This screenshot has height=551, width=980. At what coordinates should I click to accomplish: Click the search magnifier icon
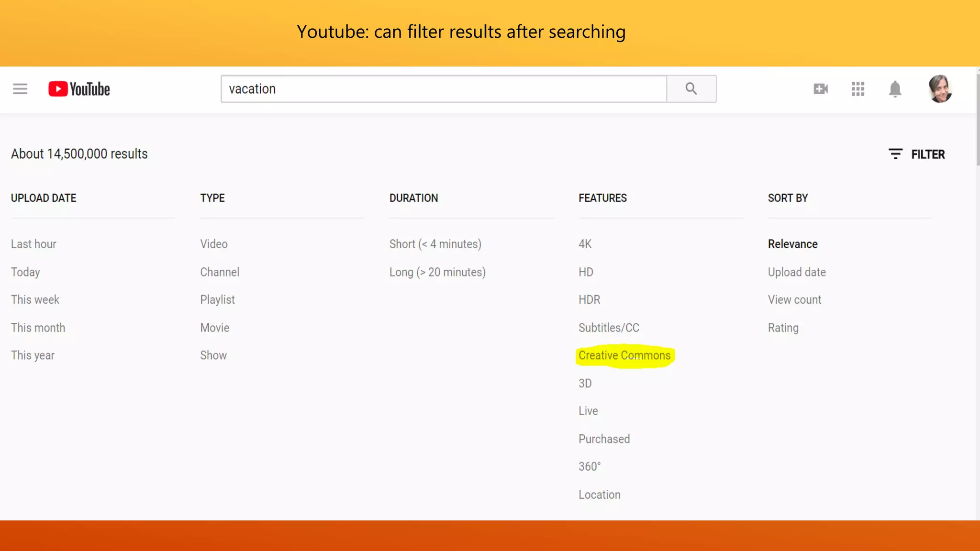pyautogui.click(x=691, y=88)
